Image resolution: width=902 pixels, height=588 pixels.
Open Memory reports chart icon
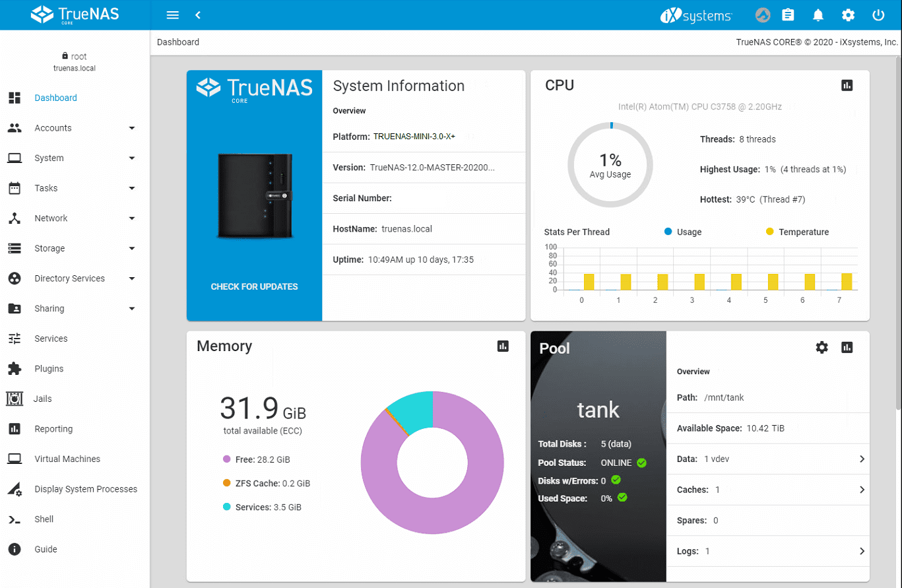click(x=503, y=346)
